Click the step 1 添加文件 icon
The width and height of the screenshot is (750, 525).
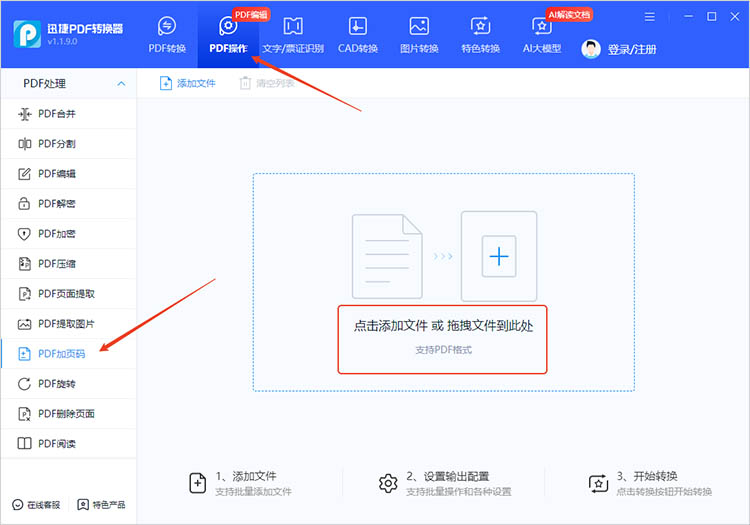pos(198,483)
